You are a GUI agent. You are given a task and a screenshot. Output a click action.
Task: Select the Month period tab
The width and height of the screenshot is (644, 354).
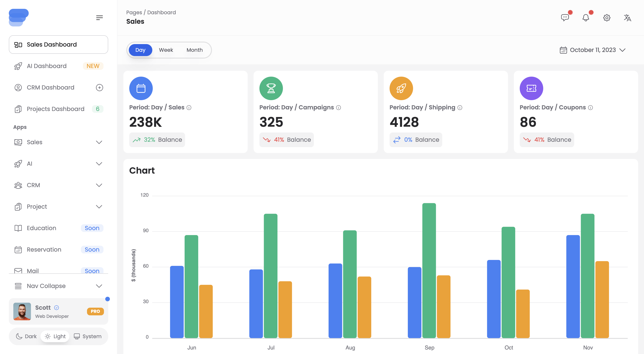point(195,50)
